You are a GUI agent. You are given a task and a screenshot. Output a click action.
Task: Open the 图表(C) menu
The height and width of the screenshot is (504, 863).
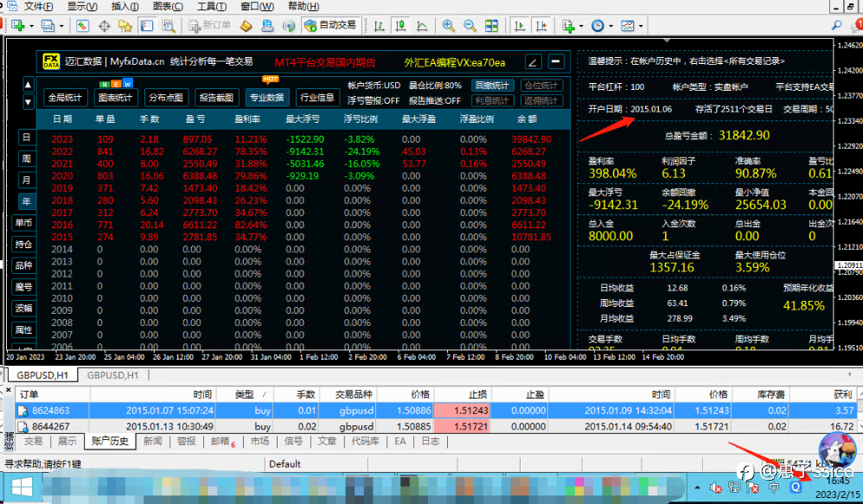168,7
